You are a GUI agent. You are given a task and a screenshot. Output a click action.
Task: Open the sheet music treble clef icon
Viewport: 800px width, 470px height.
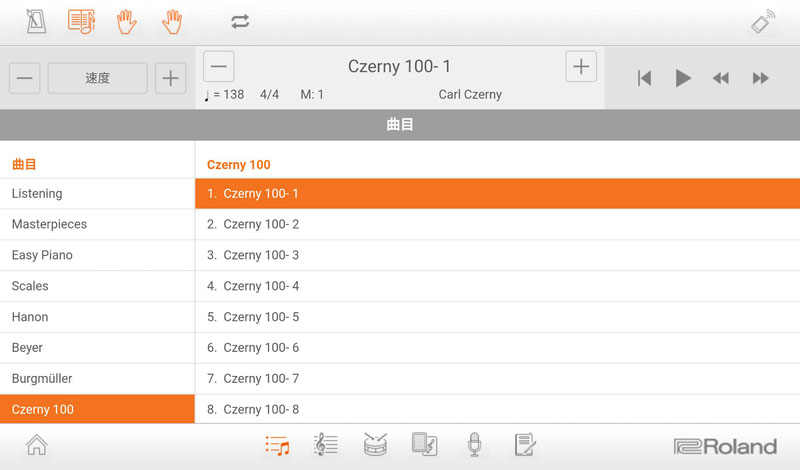325,445
